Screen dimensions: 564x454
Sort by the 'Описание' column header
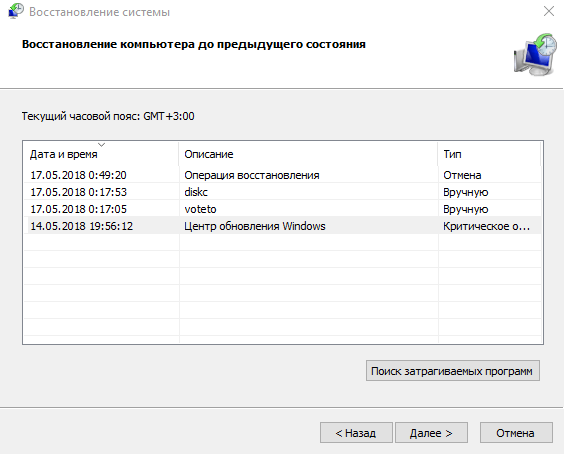(x=308, y=154)
